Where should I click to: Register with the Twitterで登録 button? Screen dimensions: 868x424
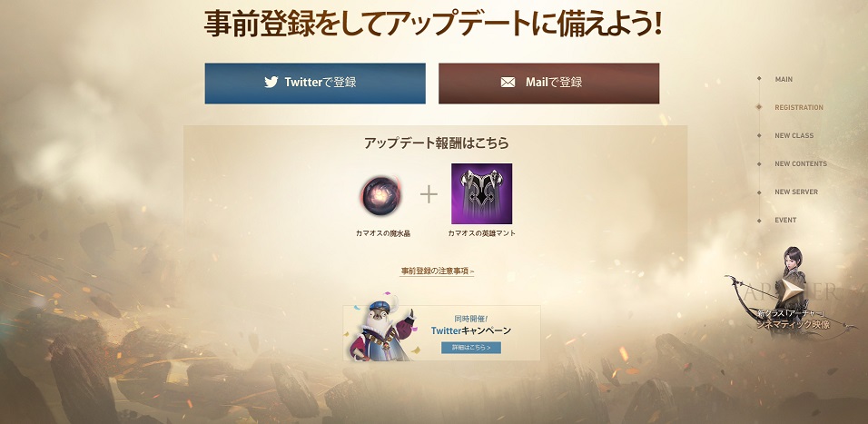click(315, 84)
